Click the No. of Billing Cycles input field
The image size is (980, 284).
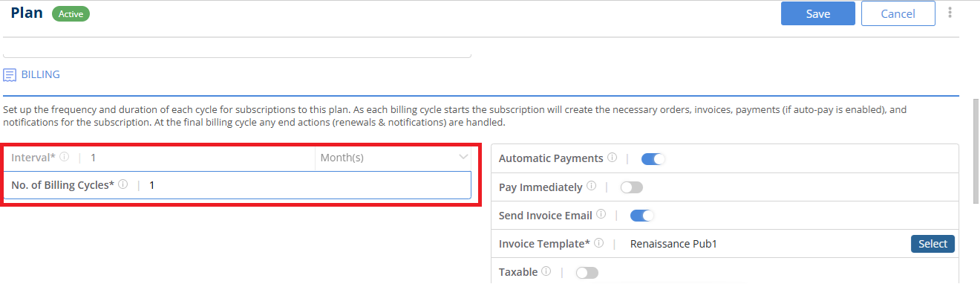tap(238, 185)
